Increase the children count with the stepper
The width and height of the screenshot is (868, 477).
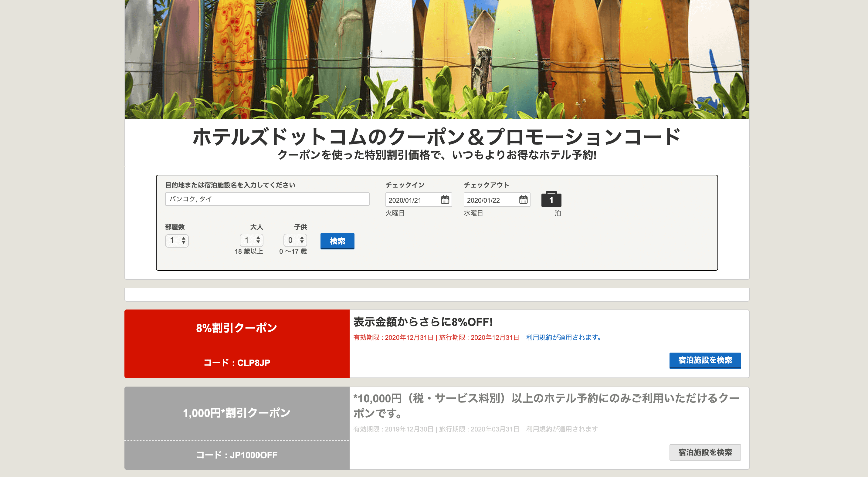pos(303,238)
